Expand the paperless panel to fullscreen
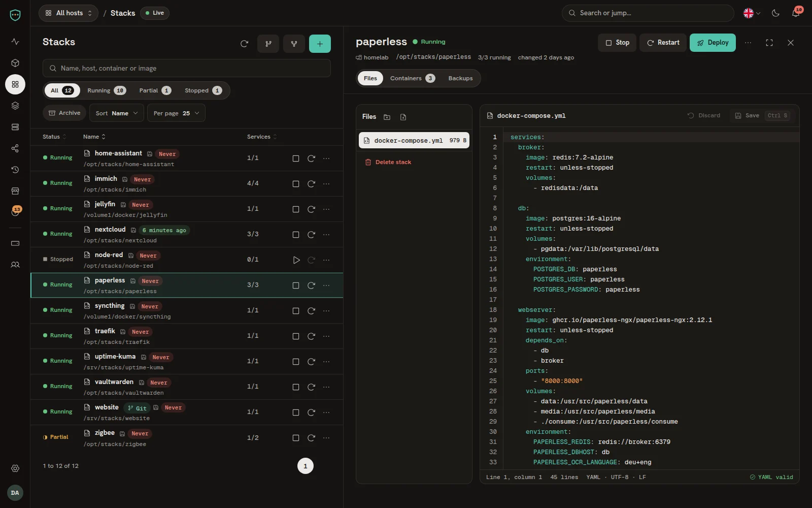Viewport: 812px width, 508px height. pos(769,43)
